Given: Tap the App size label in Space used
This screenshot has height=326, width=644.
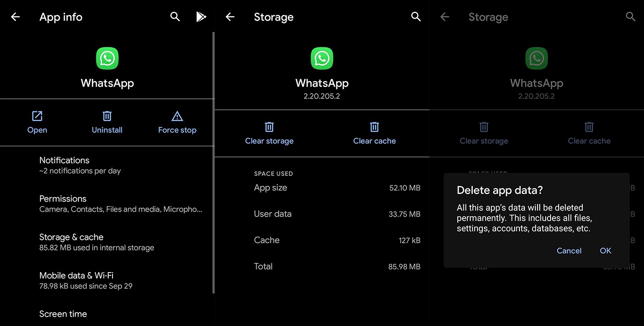Looking at the screenshot, I should 270,188.
